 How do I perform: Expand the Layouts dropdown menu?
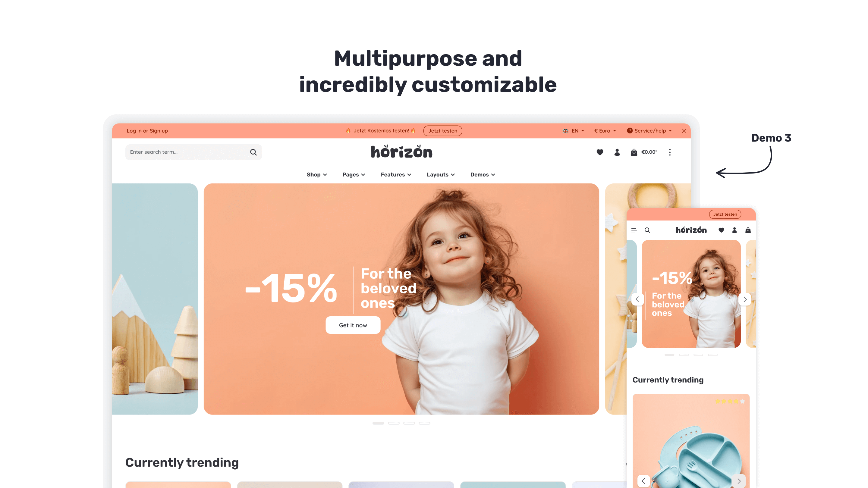441,174
